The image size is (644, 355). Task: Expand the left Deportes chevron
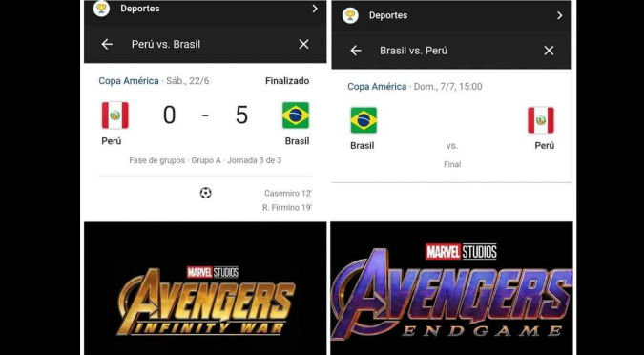315,9
